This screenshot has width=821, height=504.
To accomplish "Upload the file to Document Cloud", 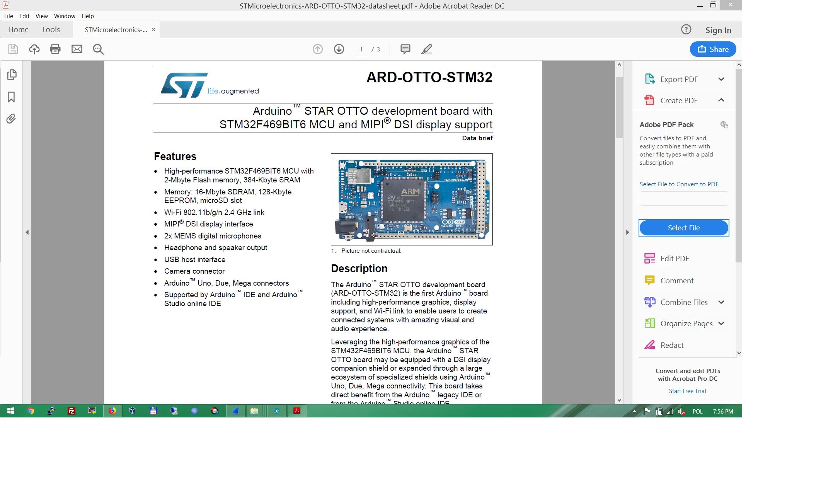I will [x=34, y=49].
